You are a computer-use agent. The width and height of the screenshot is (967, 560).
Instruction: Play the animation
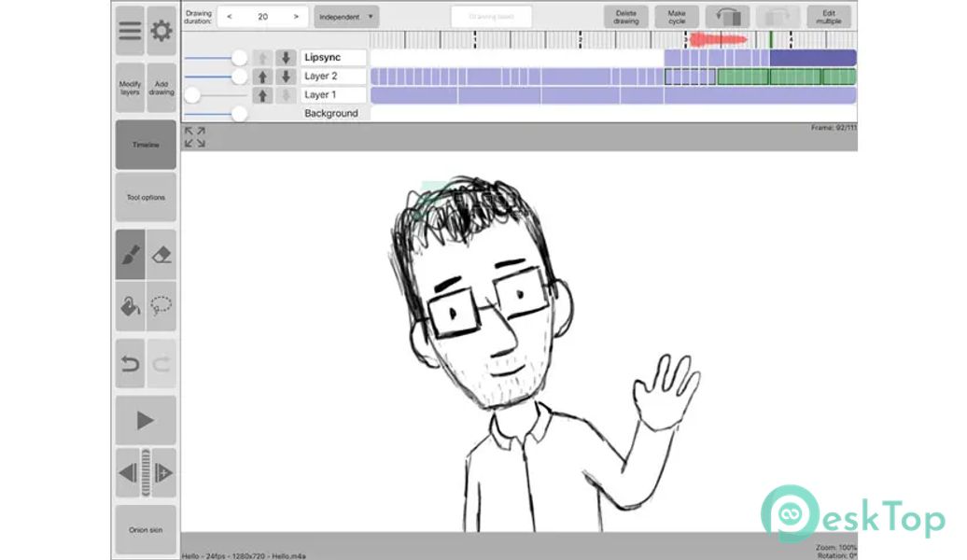pyautogui.click(x=146, y=421)
